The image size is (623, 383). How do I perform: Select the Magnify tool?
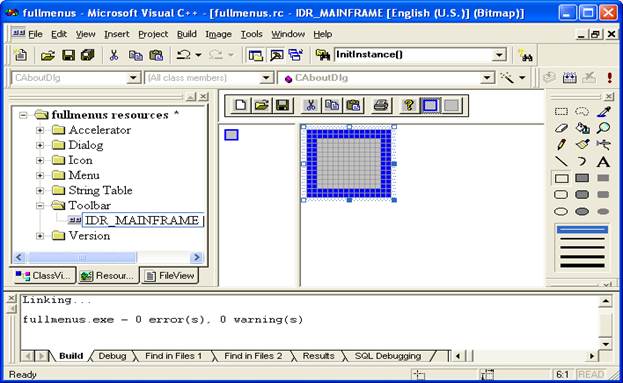tap(603, 128)
